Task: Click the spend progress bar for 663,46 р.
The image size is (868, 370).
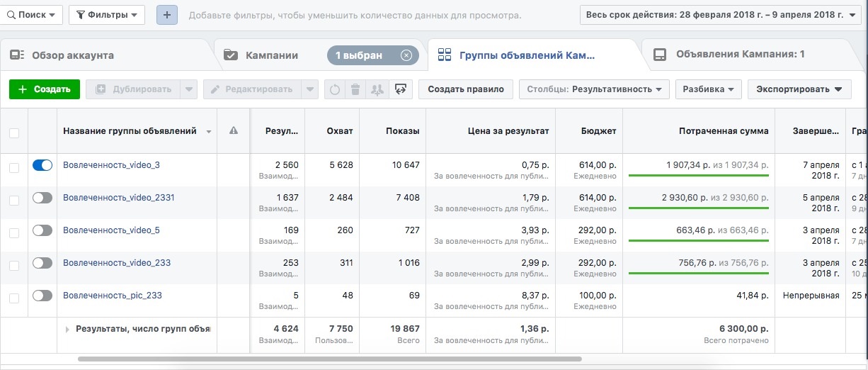Action: click(x=698, y=240)
